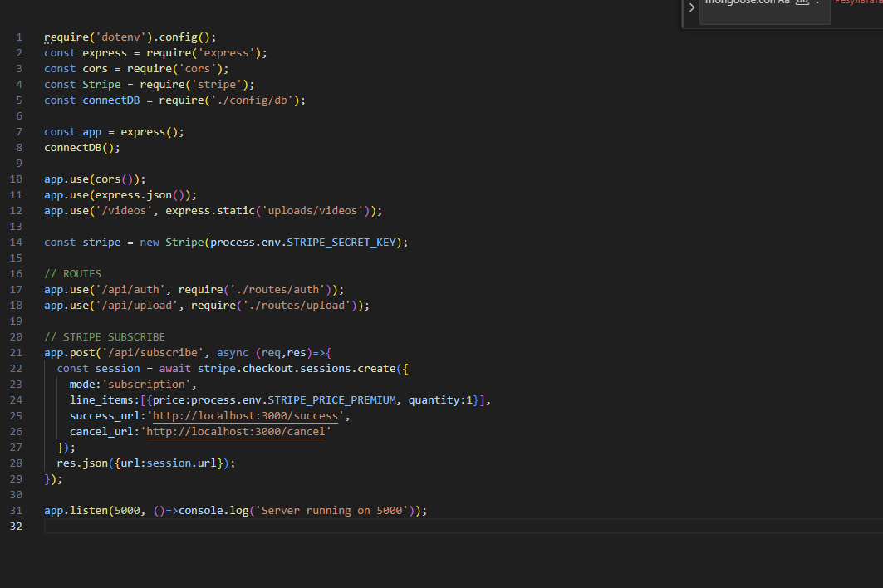
Task: Click console.log on line 31
Action: coord(213,510)
